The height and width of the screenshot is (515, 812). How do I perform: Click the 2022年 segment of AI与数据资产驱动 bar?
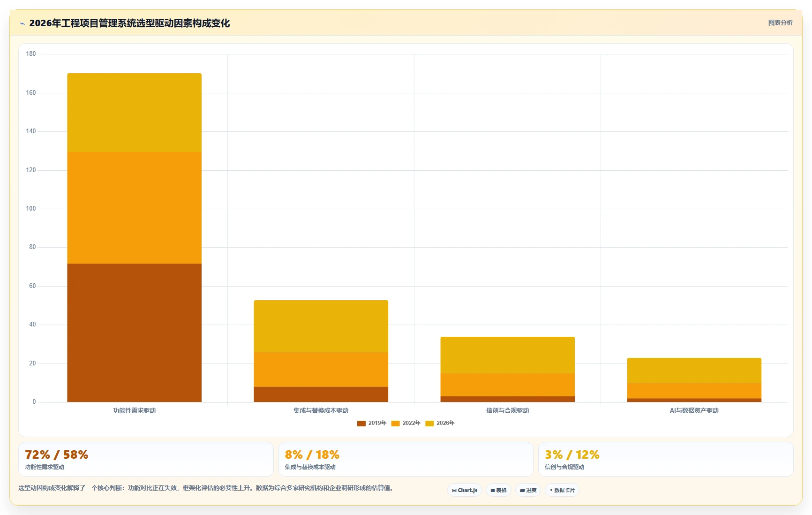tap(694, 391)
